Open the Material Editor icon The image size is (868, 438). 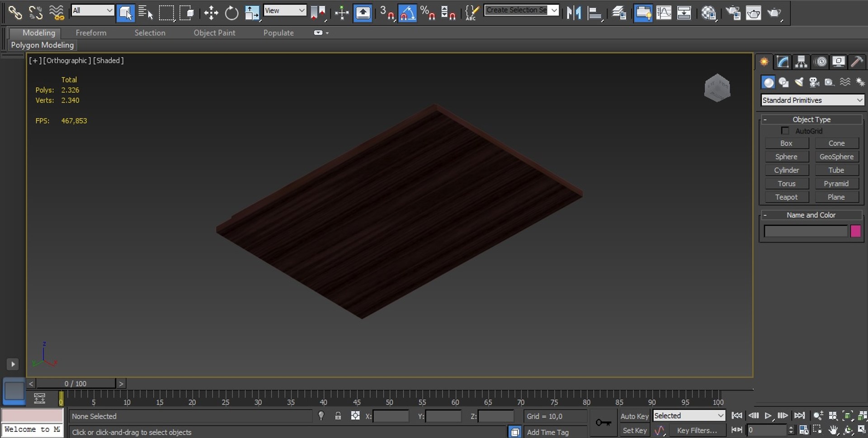click(x=709, y=13)
